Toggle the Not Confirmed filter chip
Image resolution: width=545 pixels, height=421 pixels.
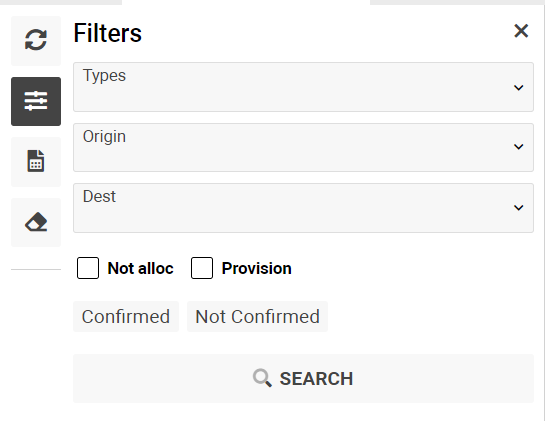coord(257,316)
